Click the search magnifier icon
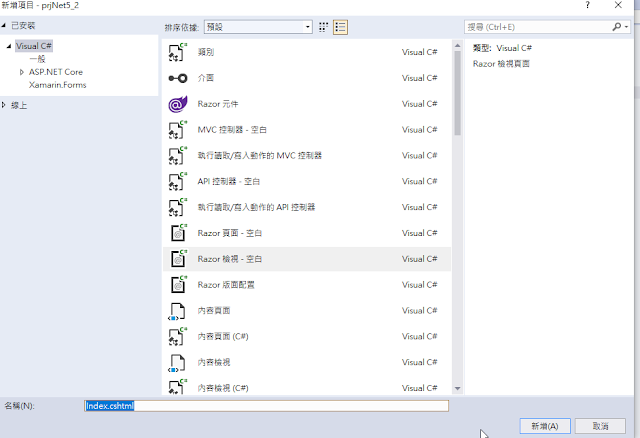 coord(616,27)
